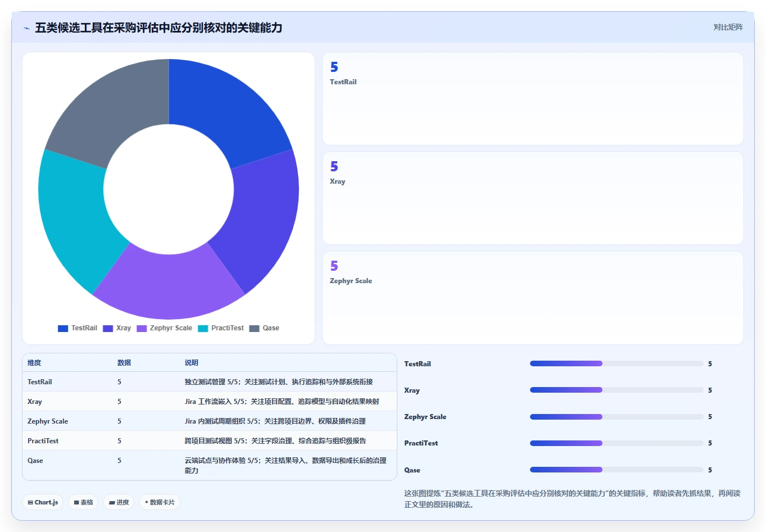The height and width of the screenshot is (532, 766).
Task: Click the 数据卡片 tag chip
Action: coord(160,502)
